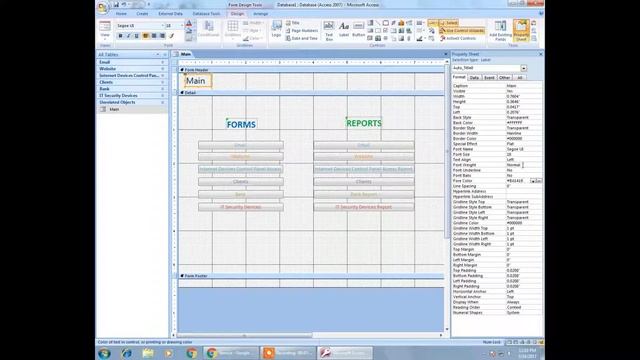Click the Font Weight property value
This screenshot has width=640, height=360.
pyautogui.click(x=524, y=165)
